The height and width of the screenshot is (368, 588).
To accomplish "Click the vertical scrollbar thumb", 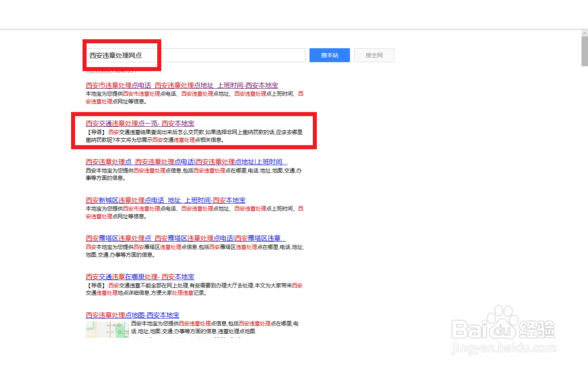I will pyautogui.click(x=585, y=51).
